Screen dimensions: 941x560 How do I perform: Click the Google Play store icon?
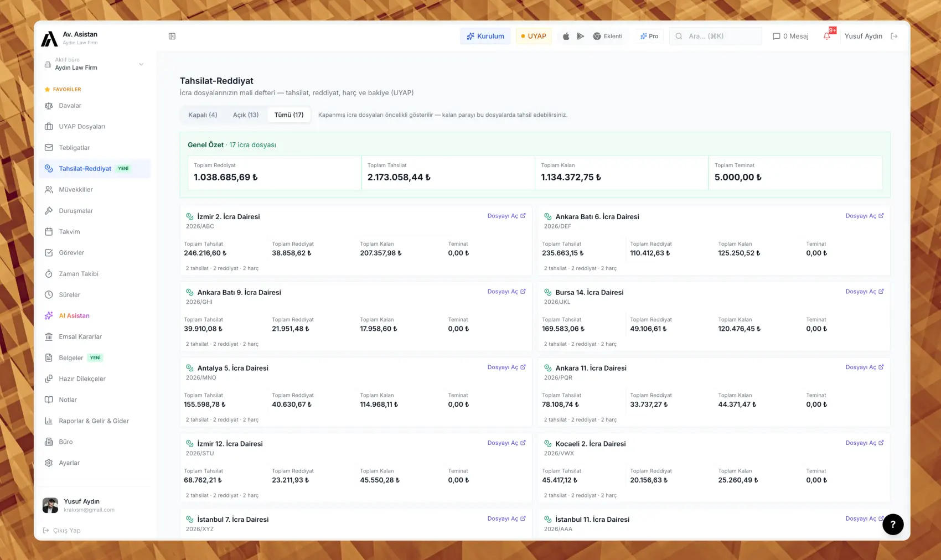pos(580,36)
